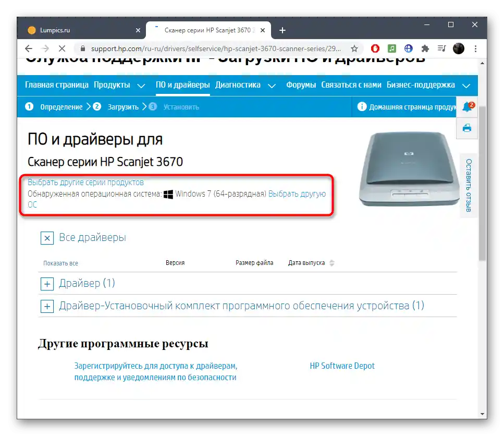Screen dimensions: 504x436
Task: Click the Windows logo beside detected OS
Action: click(168, 194)
